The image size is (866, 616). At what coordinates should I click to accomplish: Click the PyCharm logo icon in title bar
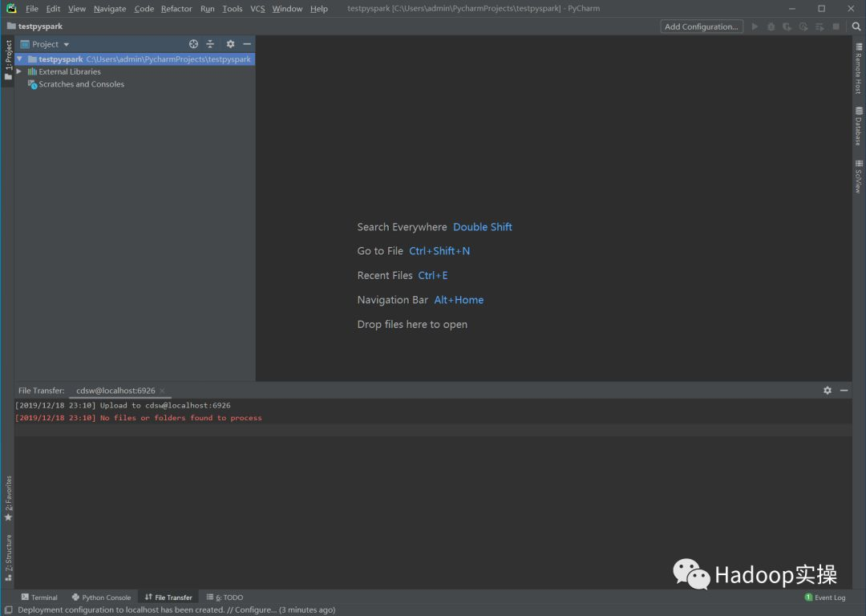pyautogui.click(x=11, y=8)
